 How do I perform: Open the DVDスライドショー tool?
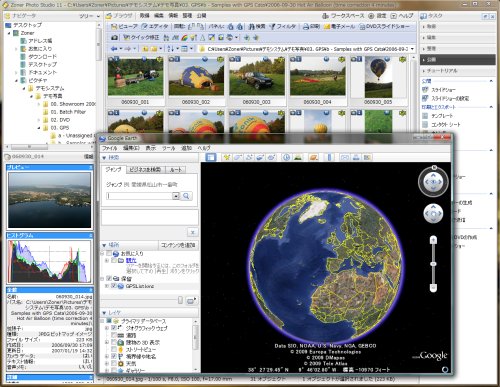pos(384,26)
